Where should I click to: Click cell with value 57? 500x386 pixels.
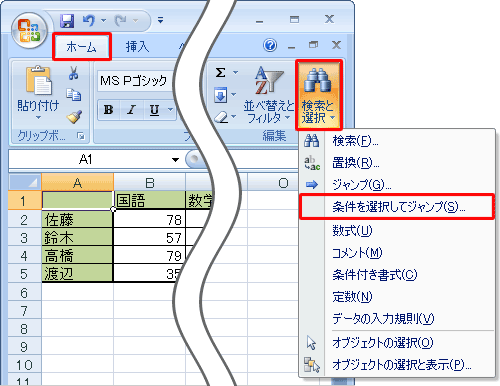click(149, 237)
